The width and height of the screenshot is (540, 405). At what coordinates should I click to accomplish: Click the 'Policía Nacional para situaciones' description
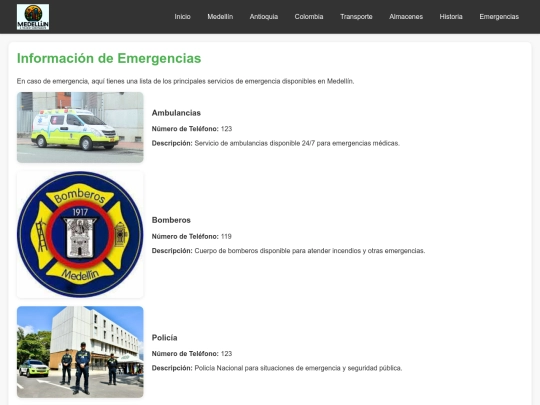pyautogui.click(x=298, y=368)
